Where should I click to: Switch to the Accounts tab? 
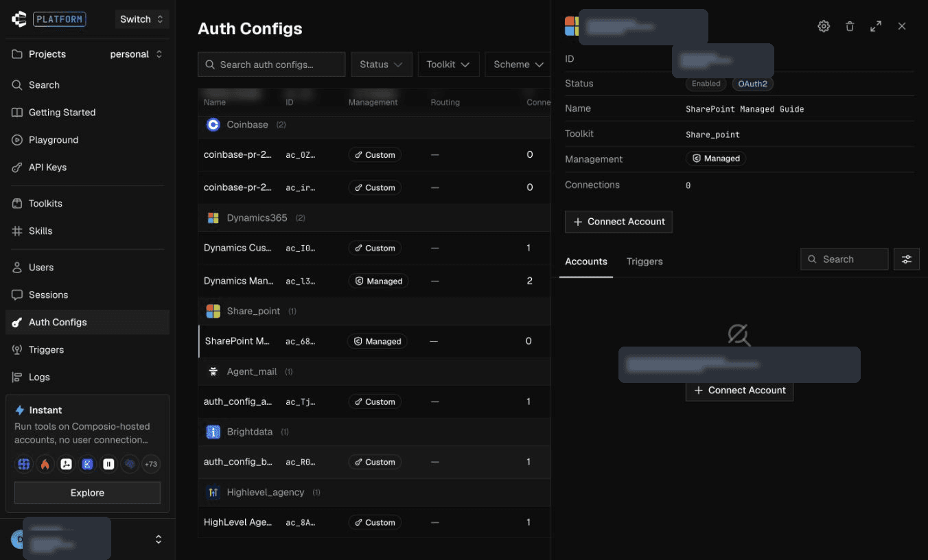point(586,261)
